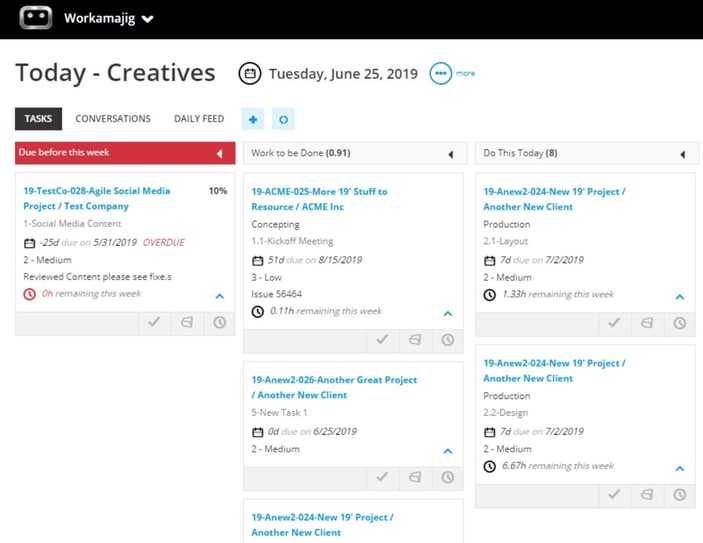703x543 pixels.
Task: Click '5-New Task 1' task name
Action: pyautogui.click(x=279, y=413)
